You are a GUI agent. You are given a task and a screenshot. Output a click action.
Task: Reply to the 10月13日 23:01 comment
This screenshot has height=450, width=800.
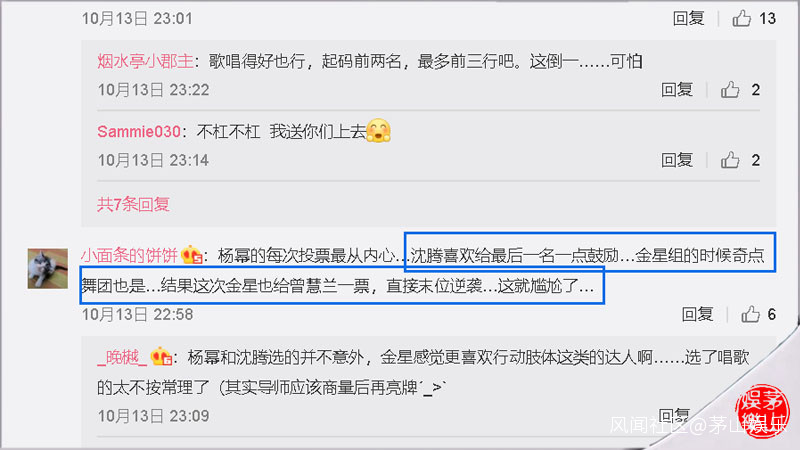point(688,18)
